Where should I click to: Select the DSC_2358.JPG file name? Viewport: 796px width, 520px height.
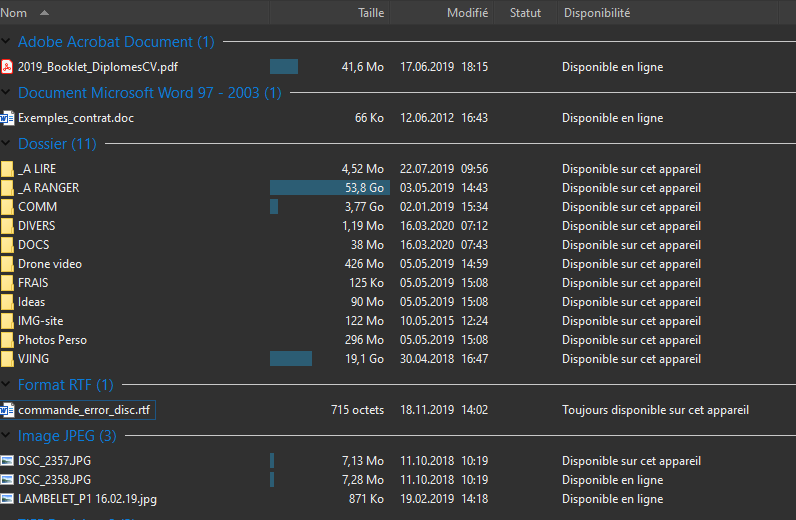[54, 480]
